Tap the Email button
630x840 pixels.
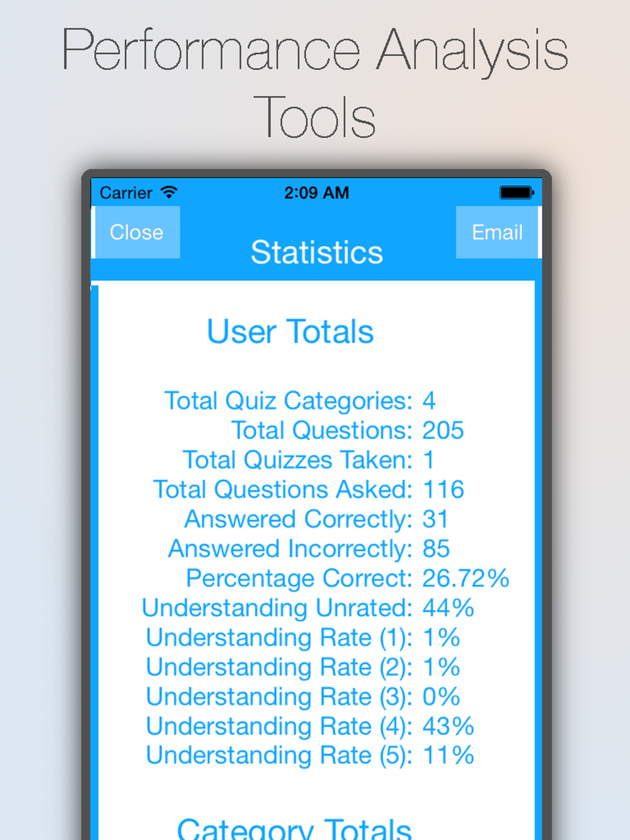click(497, 232)
